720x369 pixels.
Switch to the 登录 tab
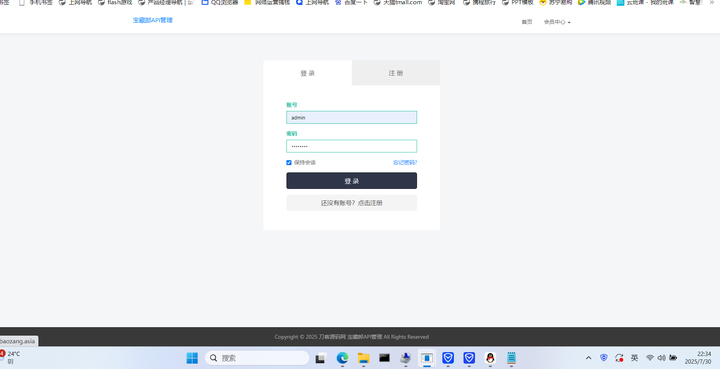[308, 73]
